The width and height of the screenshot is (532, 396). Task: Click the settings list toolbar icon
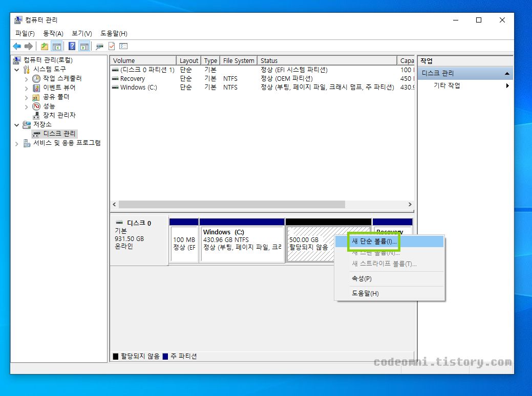tap(123, 46)
